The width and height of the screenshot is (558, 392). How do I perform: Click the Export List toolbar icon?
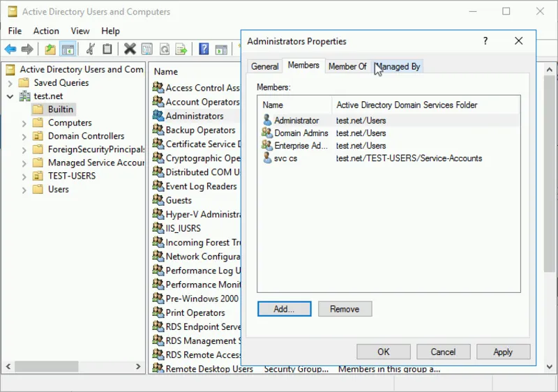(x=181, y=49)
